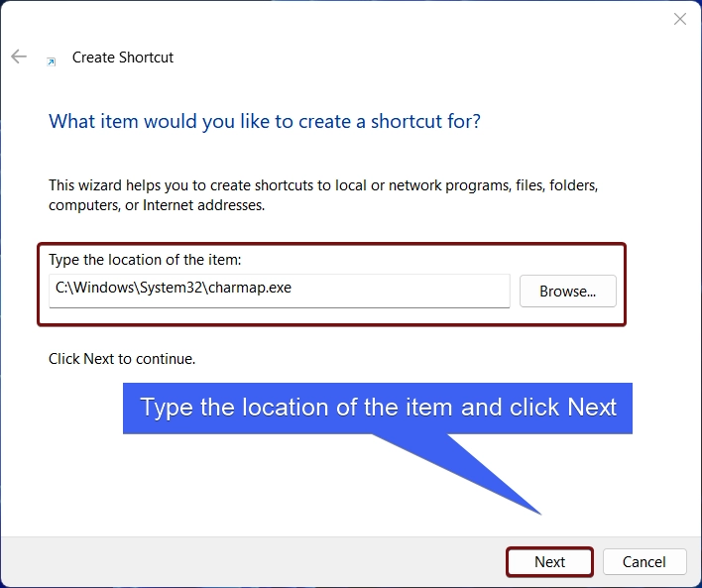Viewport: 702px width, 588px height.
Task: Click the 'Create Shortcut' title text
Action: point(123,58)
